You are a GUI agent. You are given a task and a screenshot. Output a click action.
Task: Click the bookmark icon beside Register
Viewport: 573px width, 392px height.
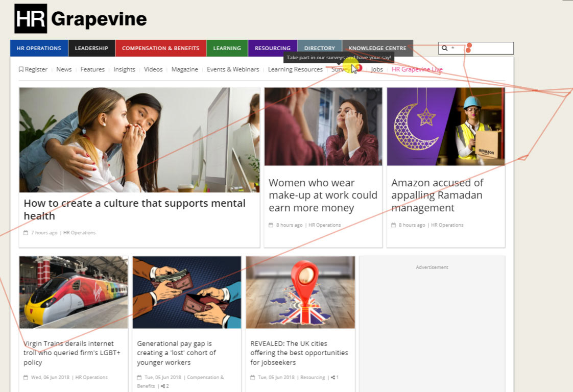21,69
